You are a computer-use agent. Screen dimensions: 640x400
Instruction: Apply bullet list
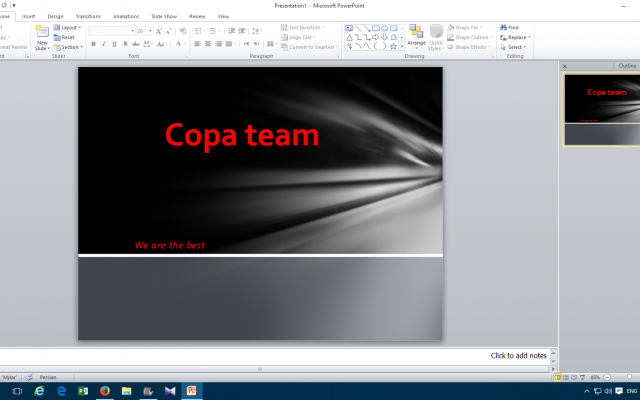point(199,31)
